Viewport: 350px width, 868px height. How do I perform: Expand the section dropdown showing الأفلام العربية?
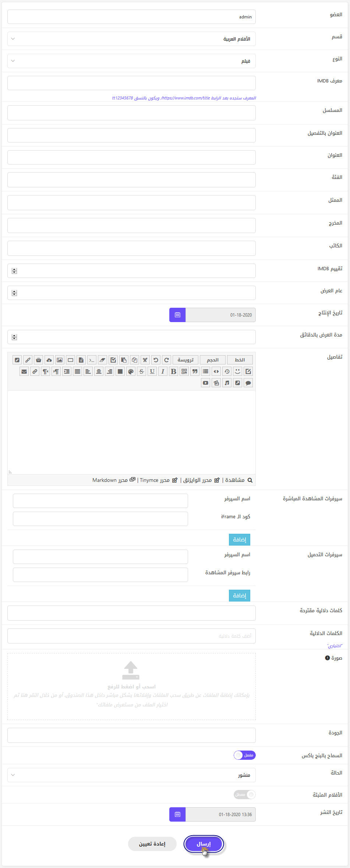click(131, 39)
